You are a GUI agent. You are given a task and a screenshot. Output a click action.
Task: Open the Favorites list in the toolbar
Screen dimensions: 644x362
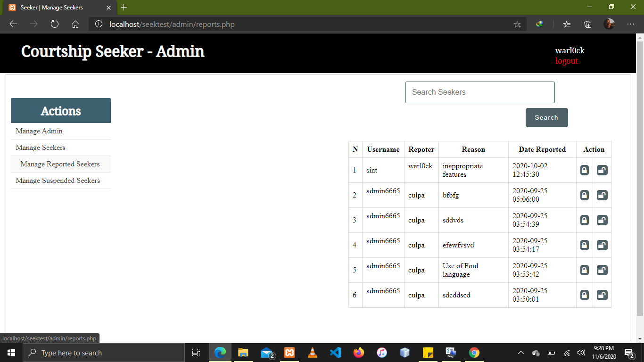[567, 24]
